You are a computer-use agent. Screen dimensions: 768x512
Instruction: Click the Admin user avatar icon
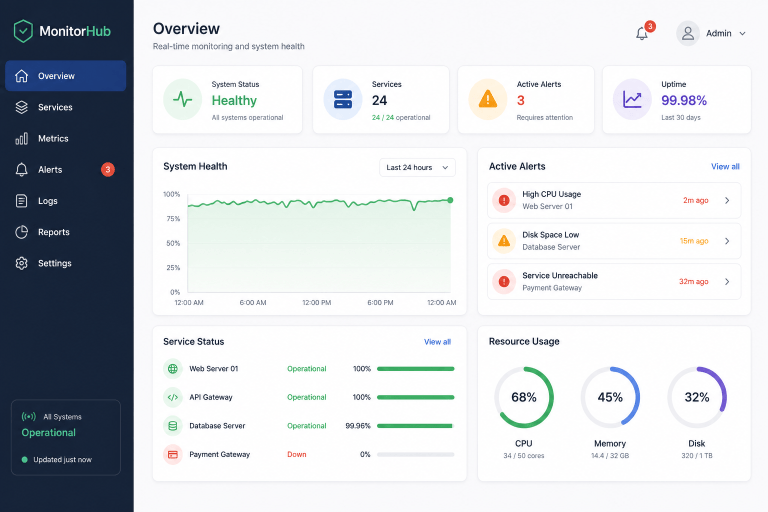688,33
